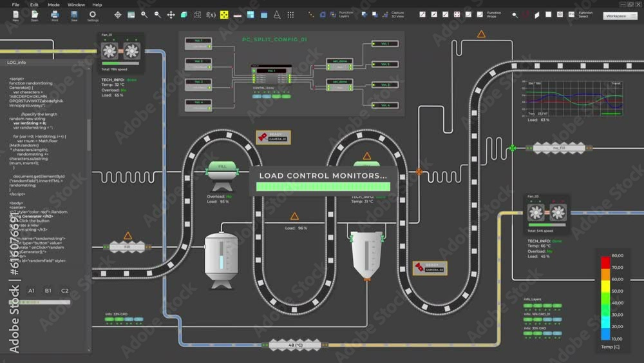Click the warning triangle above Load: 96 %
This screenshot has height=363, width=644.
click(294, 216)
